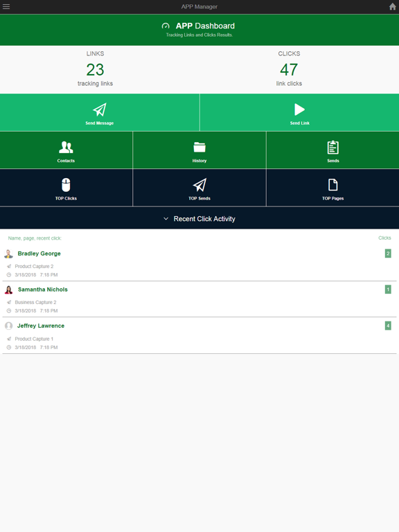Click 'Name, page, recent click:' label
Screen dimensions: 399x532
point(35,238)
